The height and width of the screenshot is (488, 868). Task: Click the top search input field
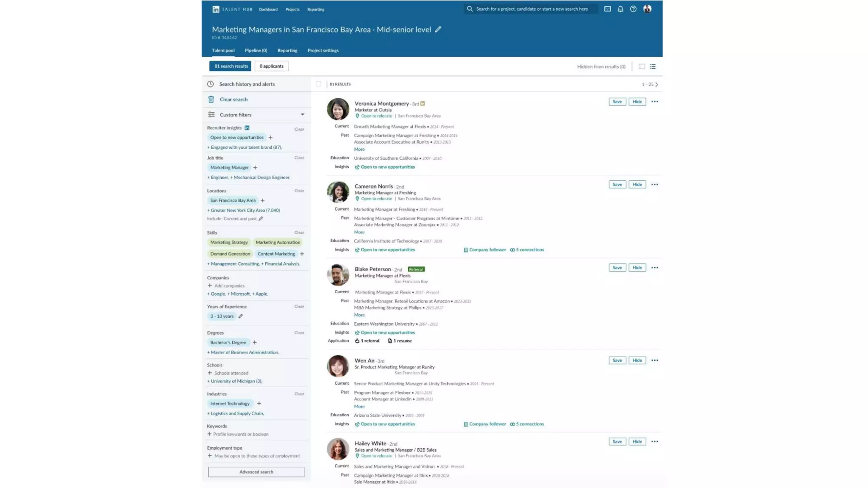(x=531, y=9)
